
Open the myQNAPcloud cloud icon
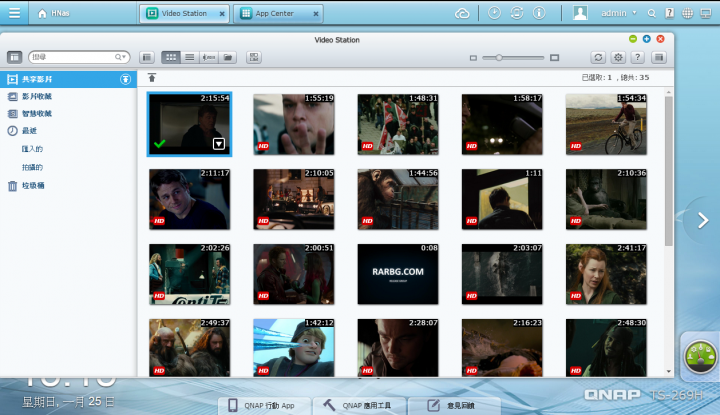(462, 13)
